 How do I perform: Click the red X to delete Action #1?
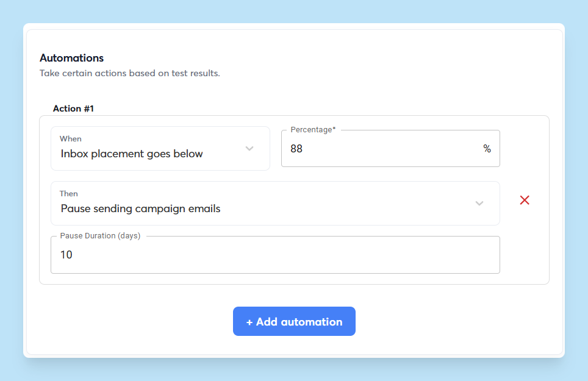coord(524,200)
